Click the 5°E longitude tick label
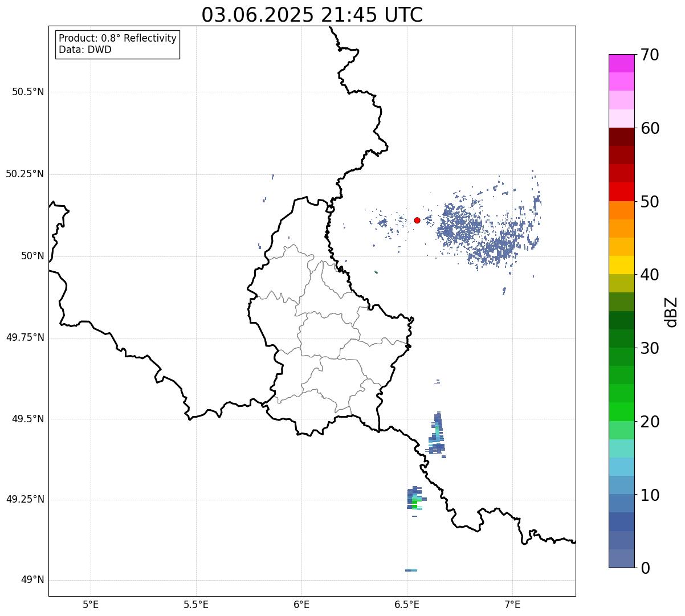 click(91, 604)
